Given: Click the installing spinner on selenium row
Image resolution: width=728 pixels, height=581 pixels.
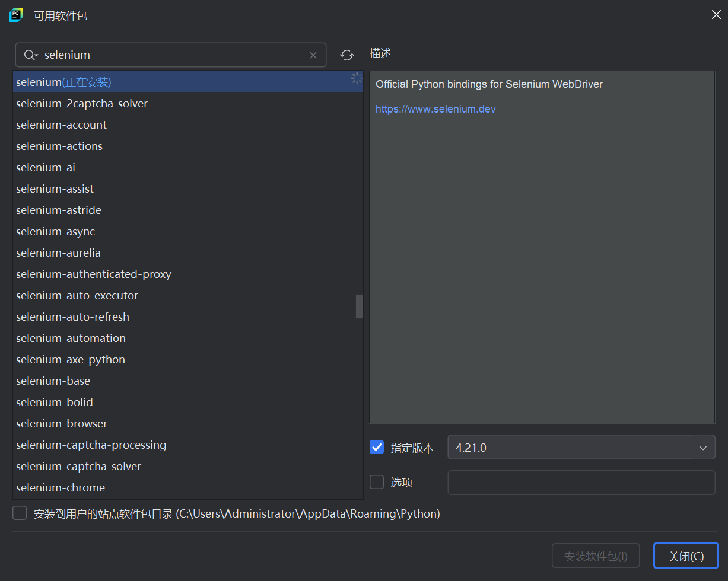Looking at the screenshot, I should [356, 78].
